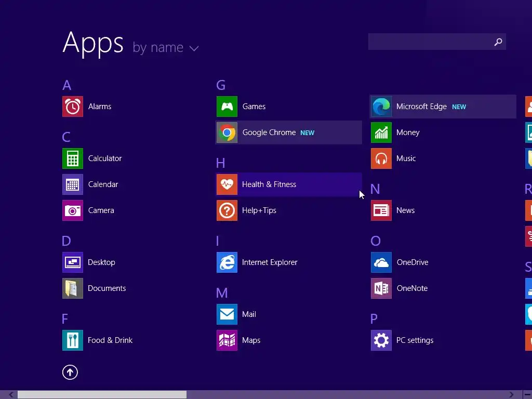Open Health & Fitness heart icon
Screen dimensions: 532x399
point(227,184)
